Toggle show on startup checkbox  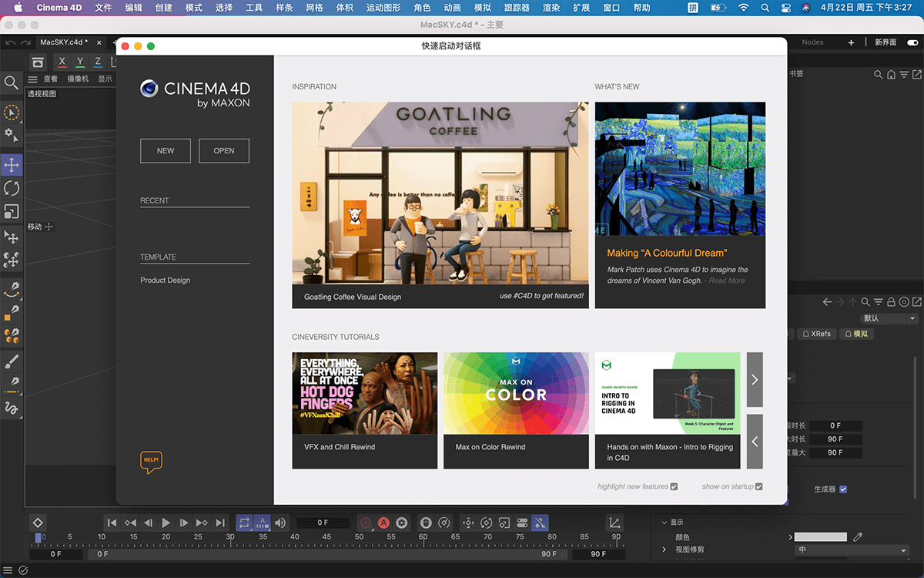point(758,486)
